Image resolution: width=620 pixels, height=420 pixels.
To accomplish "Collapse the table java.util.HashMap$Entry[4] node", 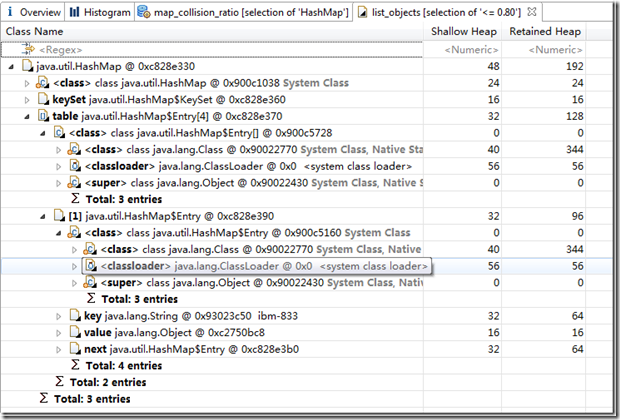I will [x=27, y=116].
